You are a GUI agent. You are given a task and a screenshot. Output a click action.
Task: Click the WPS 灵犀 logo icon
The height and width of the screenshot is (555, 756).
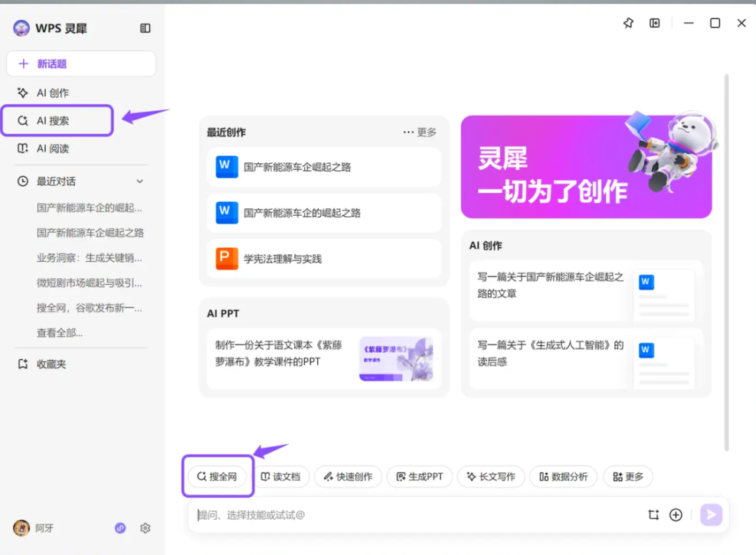[x=21, y=28]
